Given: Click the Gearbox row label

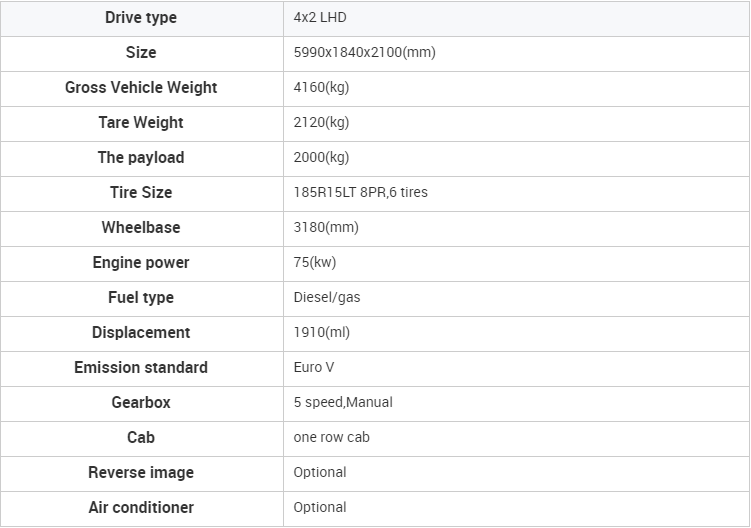Looking at the screenshot, I should tap(141, 402).
